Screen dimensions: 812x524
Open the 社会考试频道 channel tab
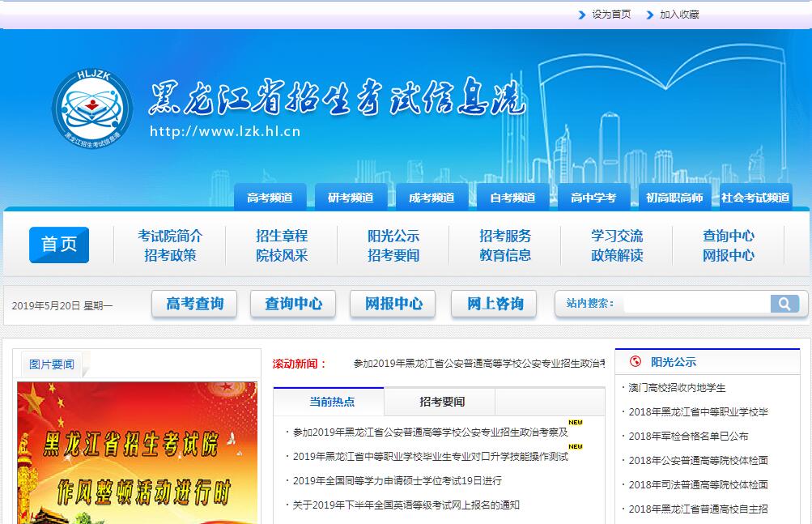coord(755,198)
